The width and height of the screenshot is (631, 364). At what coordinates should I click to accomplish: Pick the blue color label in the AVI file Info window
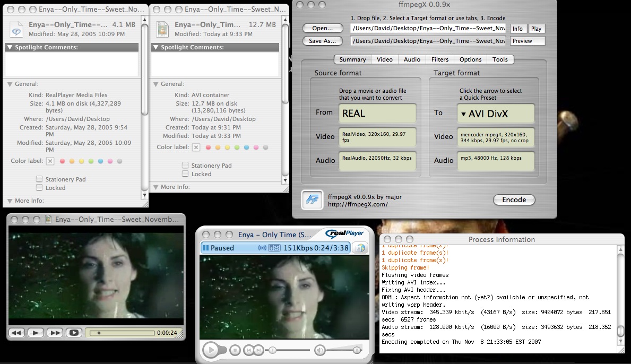tap(246, 148)
